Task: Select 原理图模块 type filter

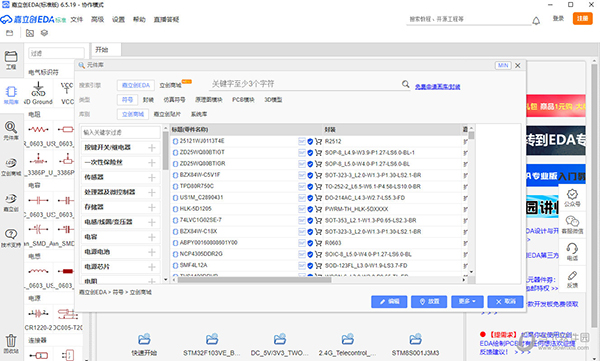Action: (209, 100)
